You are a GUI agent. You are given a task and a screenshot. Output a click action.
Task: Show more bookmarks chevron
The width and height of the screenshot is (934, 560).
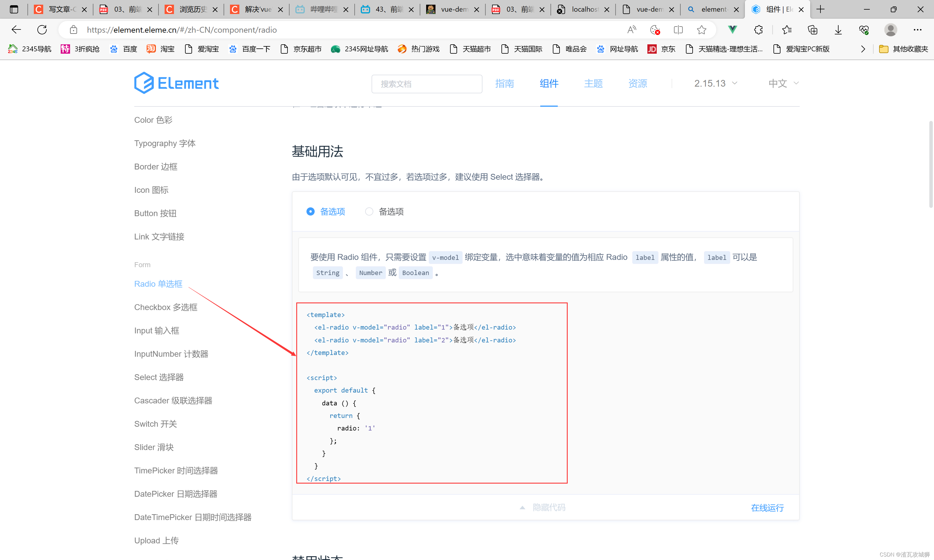pyautogui.click(x=863, y=49)
